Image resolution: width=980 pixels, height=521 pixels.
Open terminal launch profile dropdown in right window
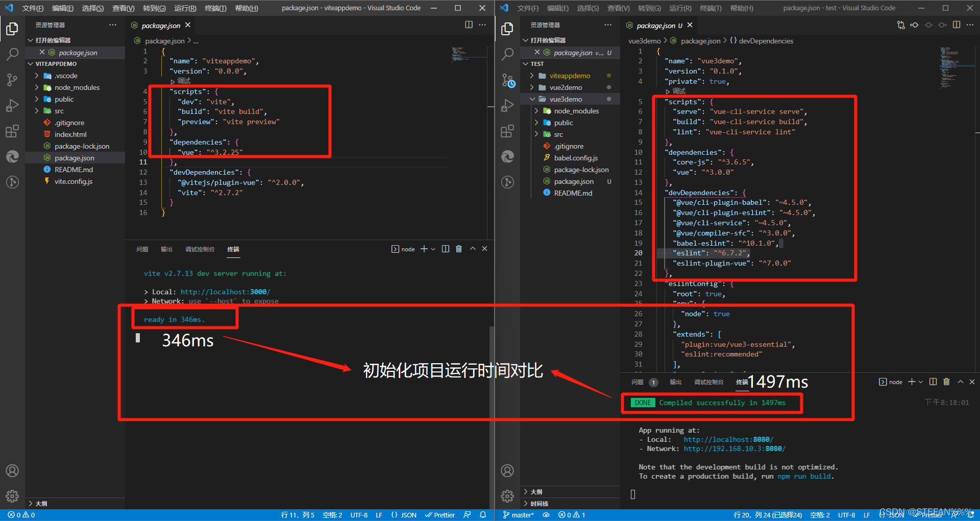[x=921, y=382]
